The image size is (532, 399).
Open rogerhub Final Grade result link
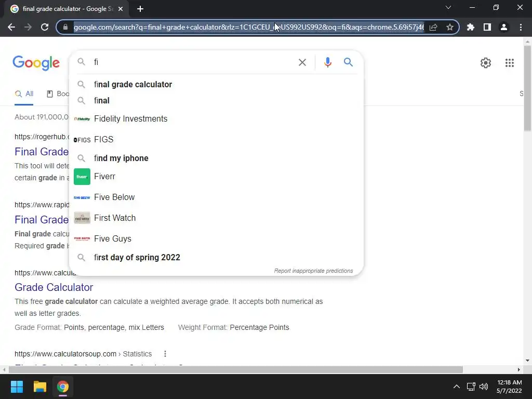[x=42, y=151]
